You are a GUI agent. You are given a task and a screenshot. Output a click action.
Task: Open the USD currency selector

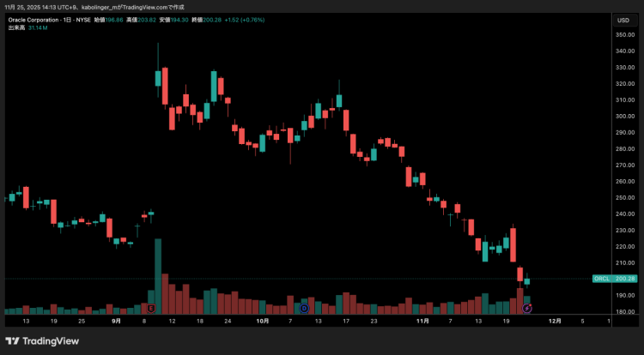point(622,20)
